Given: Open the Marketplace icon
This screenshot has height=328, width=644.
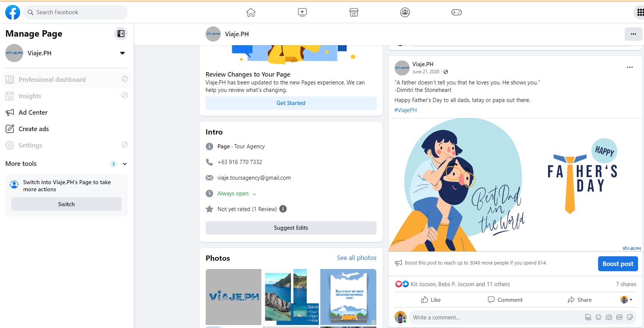Looking at the screenshot, I should tap(354, 12).
